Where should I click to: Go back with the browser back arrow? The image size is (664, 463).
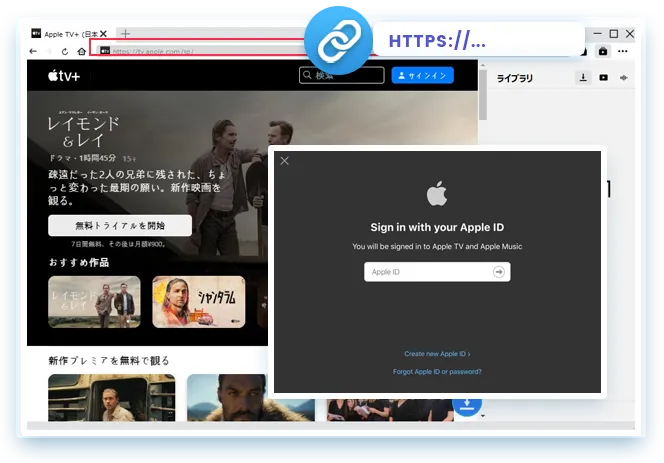[33, 51]
